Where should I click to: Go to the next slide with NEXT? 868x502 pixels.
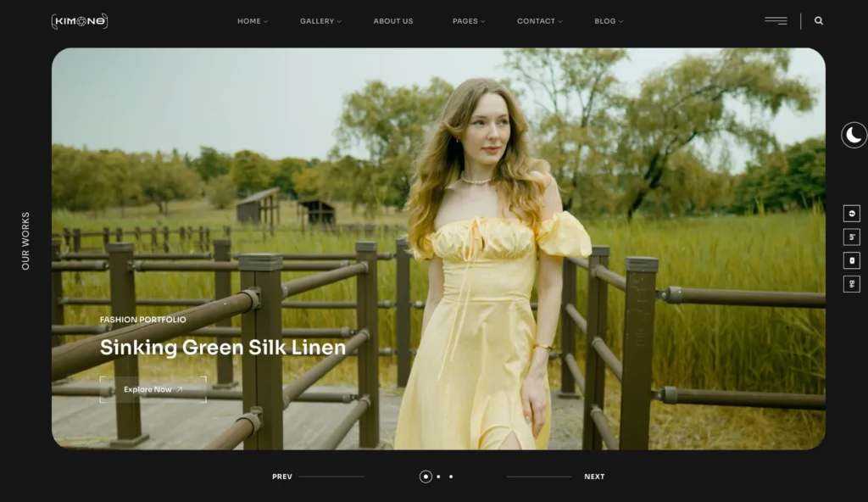pyautogui.click(x=594, y=477)
